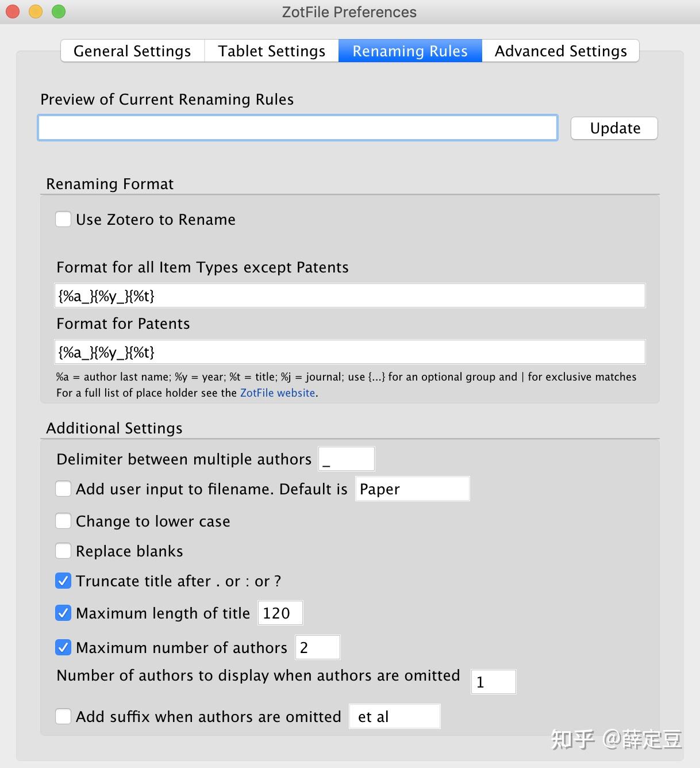
Task: Click the Update preview button
Action: click(614, 128)
